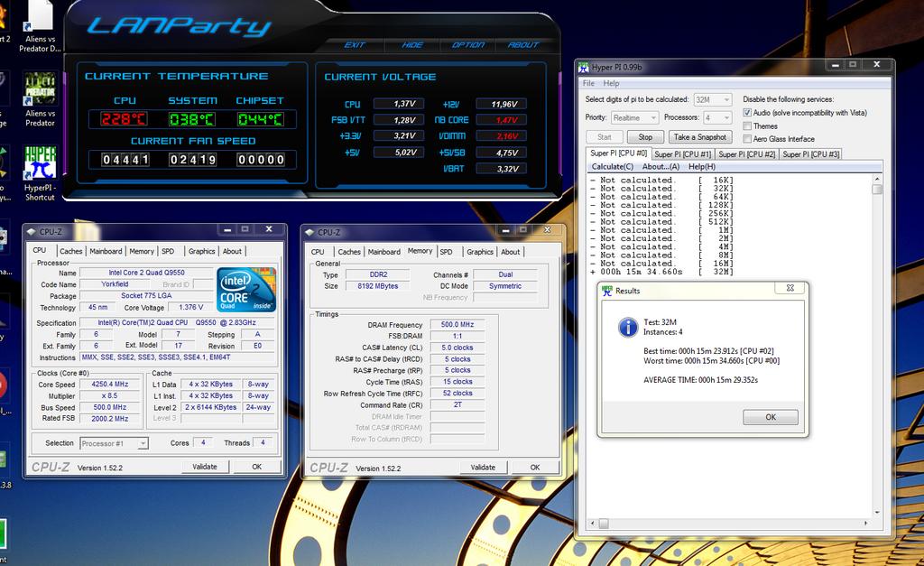Screen dimensions: 924x566
Task: Open Calculate(C) menu in Super PI
Action: click(x=613, y=167)
